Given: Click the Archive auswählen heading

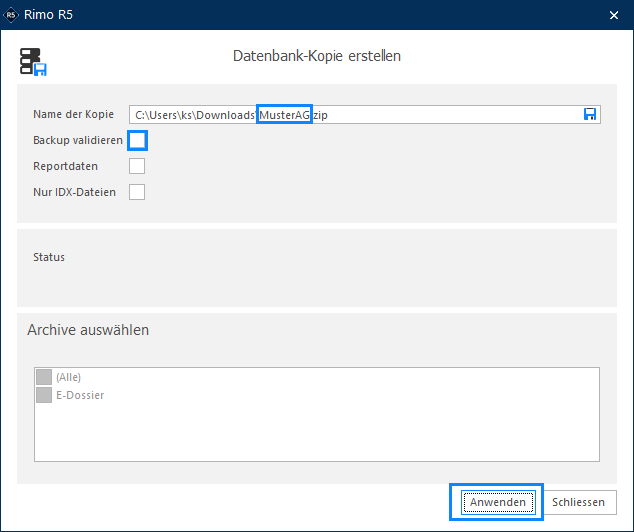Looking at the screenshot, I should 88,330.
